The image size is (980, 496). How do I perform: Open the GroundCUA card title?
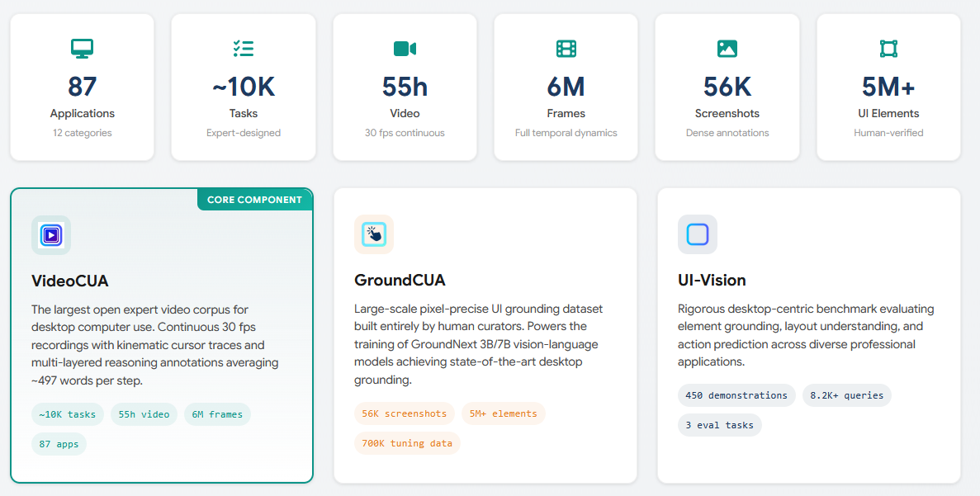400,281
